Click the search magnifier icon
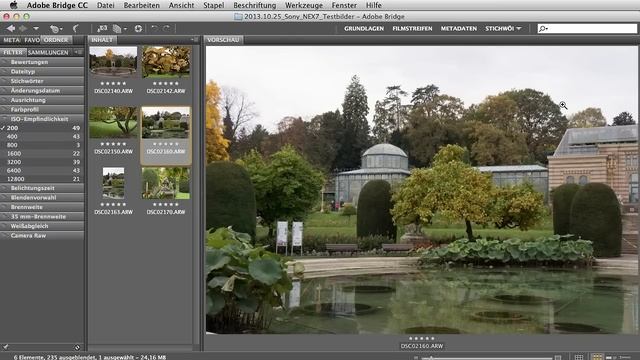The image size is (640, 360). pyautogui.click(x=543, y=29)
